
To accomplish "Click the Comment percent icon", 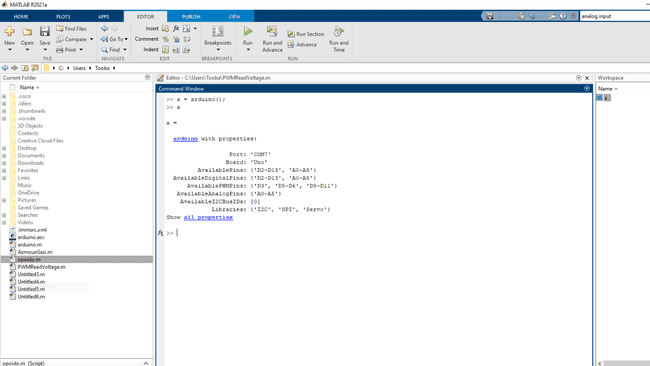I will 165,39.
